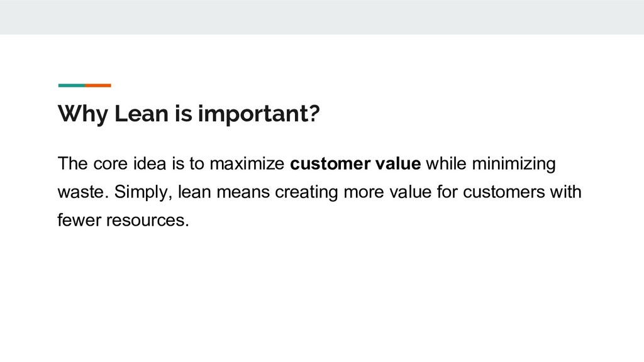The width and height of the screenshot is (644, 362).
Task: Click the words 'lean means' in the paragraph
Action: click(224, 192)
